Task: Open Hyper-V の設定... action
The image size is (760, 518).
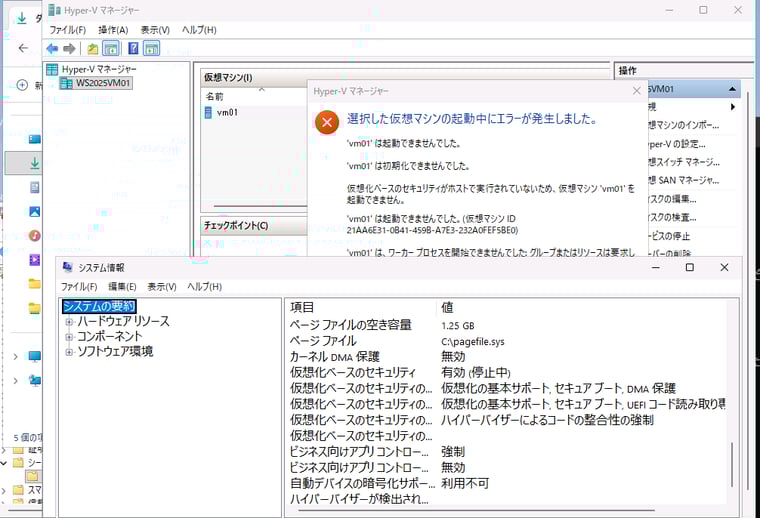Action: click(677, 144)
